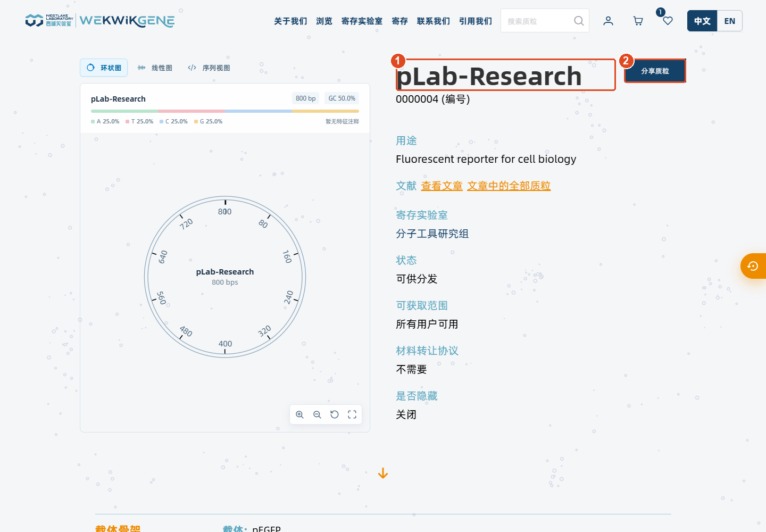
Task: Switch language to 中文
Action: (702, 21)
